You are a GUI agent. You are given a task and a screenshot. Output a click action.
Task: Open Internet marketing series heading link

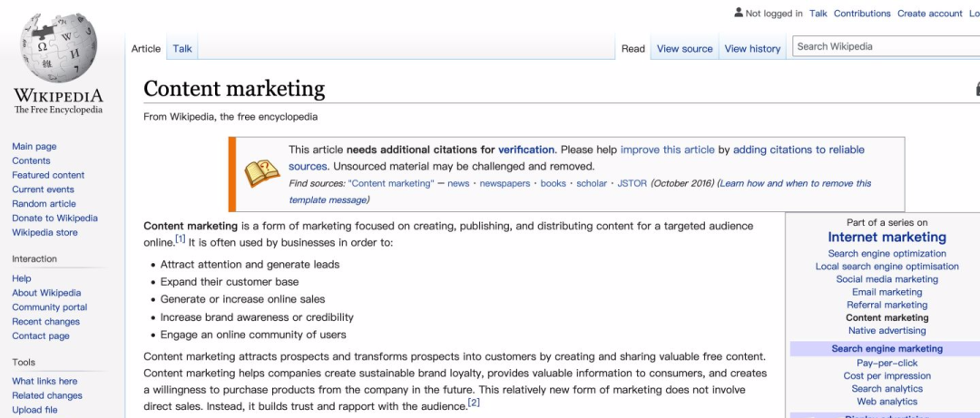887,238
